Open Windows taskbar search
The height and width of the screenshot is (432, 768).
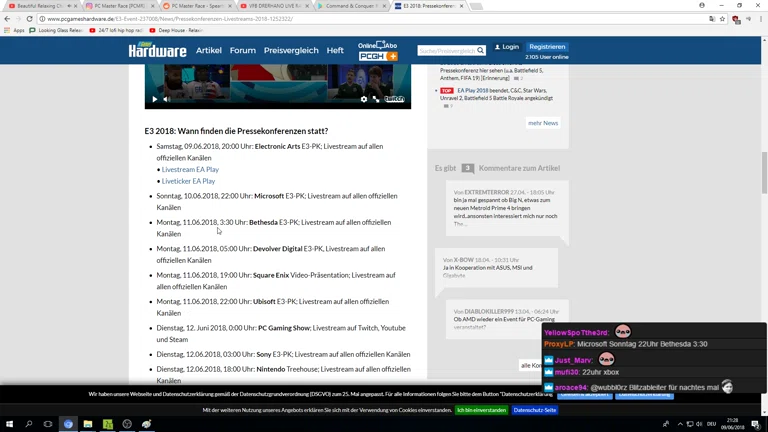click(x=28, y=424)
